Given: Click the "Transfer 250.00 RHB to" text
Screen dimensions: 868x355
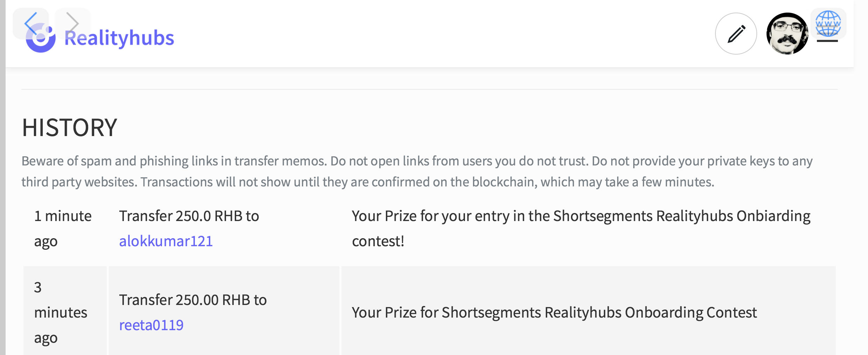Looking at the screenshot, I should tap(193, 300).
